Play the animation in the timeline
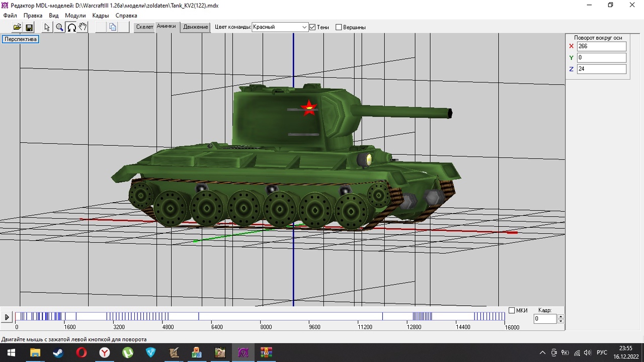 point(7,317)
